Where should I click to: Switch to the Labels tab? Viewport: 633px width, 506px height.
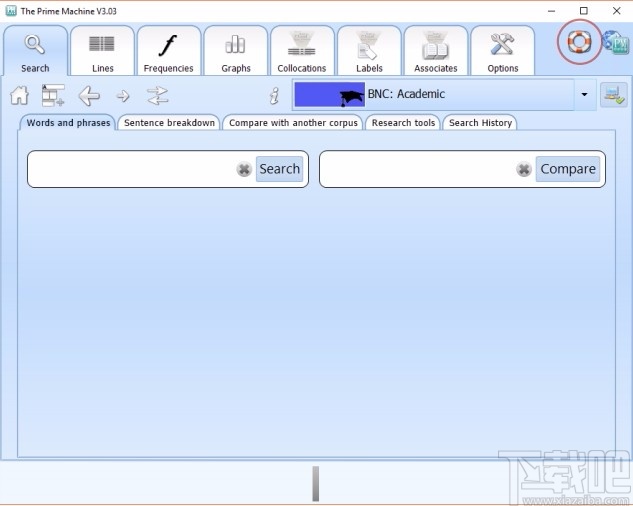click(369, 50)
